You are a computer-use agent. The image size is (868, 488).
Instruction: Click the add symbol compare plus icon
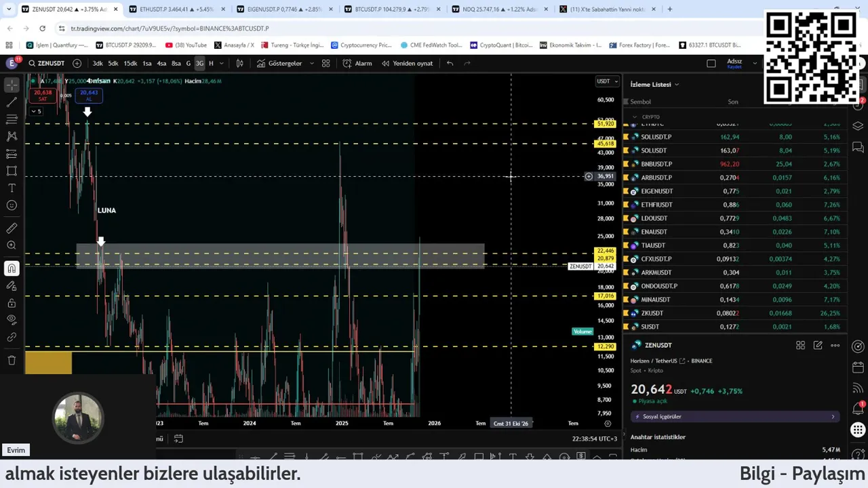pos(77,63)
